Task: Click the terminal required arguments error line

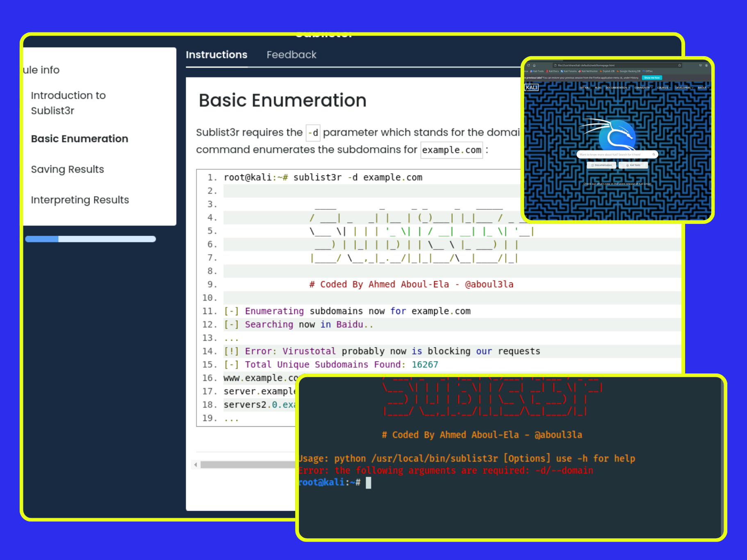Action: 446,470
